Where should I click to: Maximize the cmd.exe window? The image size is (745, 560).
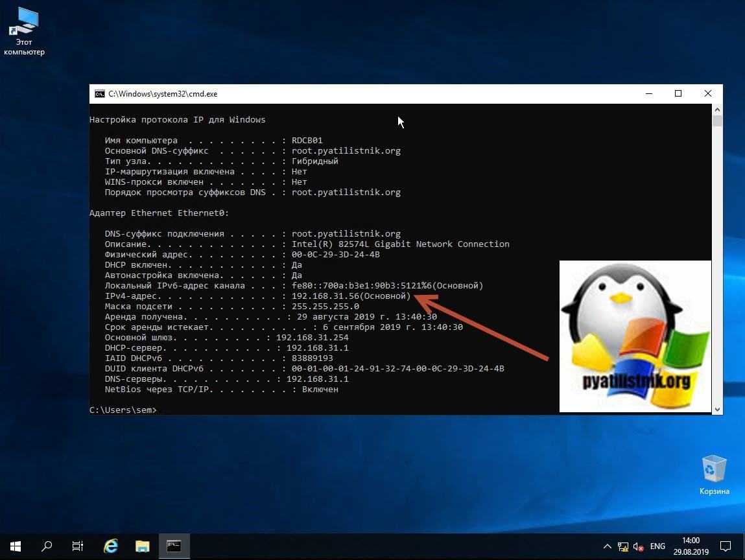678,94
